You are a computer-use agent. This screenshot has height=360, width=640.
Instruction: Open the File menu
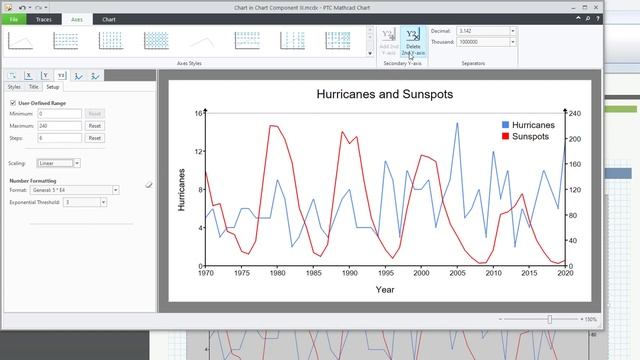point(13,19)
